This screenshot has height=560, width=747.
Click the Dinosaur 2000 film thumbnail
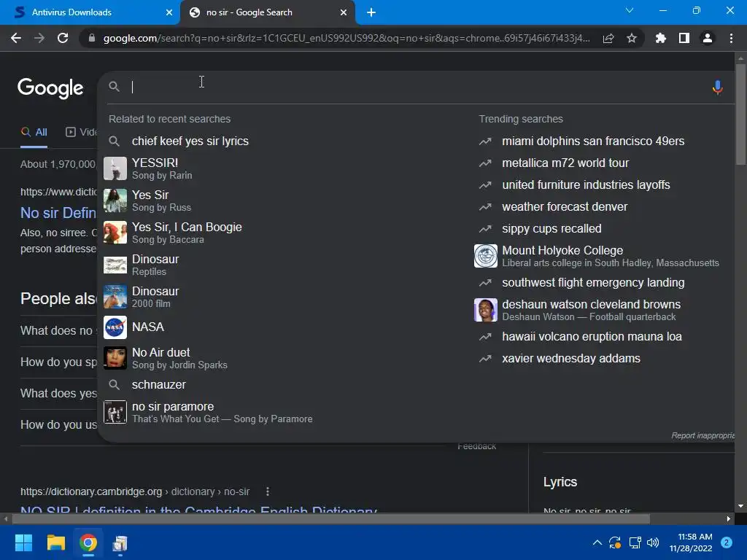click(x=115, y=297)
